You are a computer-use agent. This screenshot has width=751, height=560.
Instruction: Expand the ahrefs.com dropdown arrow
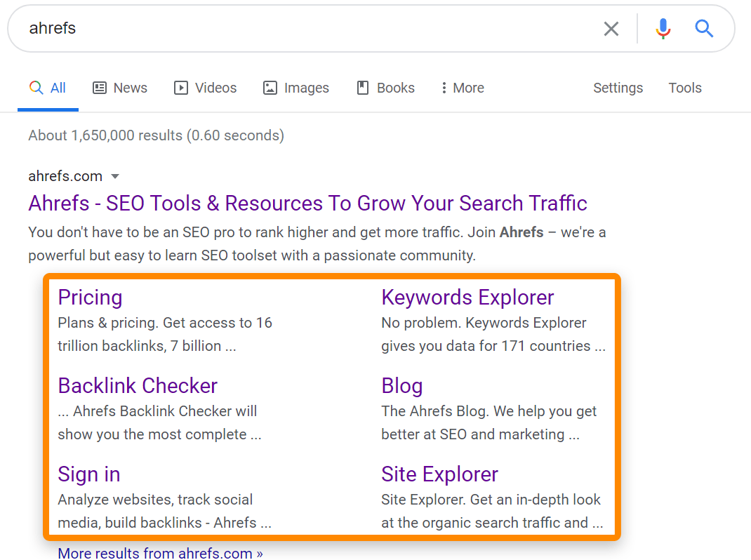coord(115,176)
